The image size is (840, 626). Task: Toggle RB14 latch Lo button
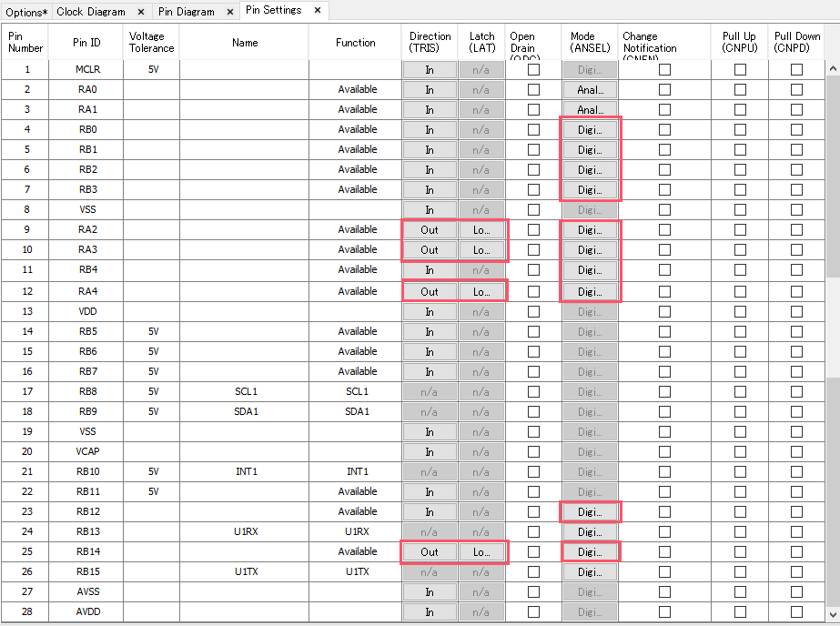point(481,552)
